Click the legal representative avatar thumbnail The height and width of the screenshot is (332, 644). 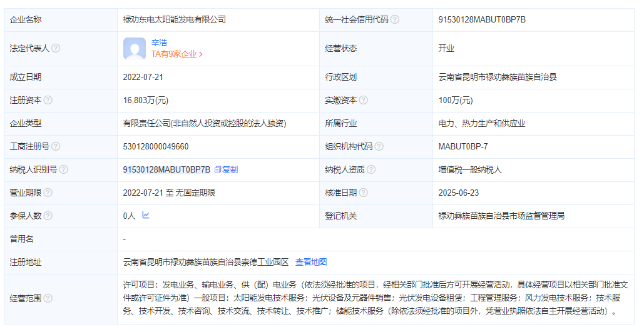(135, 49)
